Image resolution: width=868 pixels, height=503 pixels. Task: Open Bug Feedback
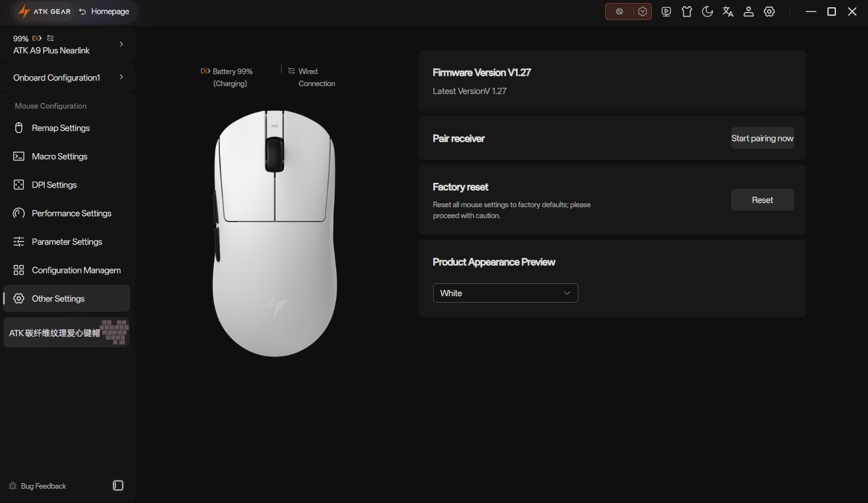coord(38,486)
